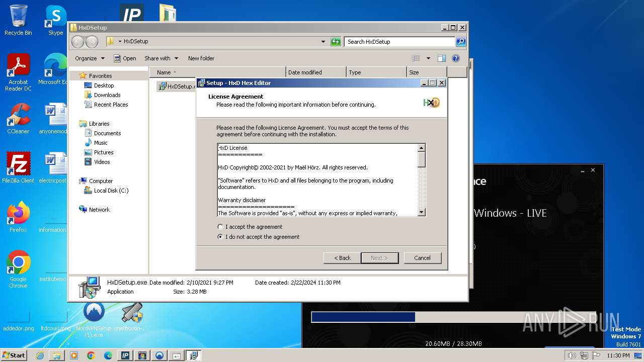Open Recycle Bin on the desktop
This screenshot has width=644, height=362.
18,20
